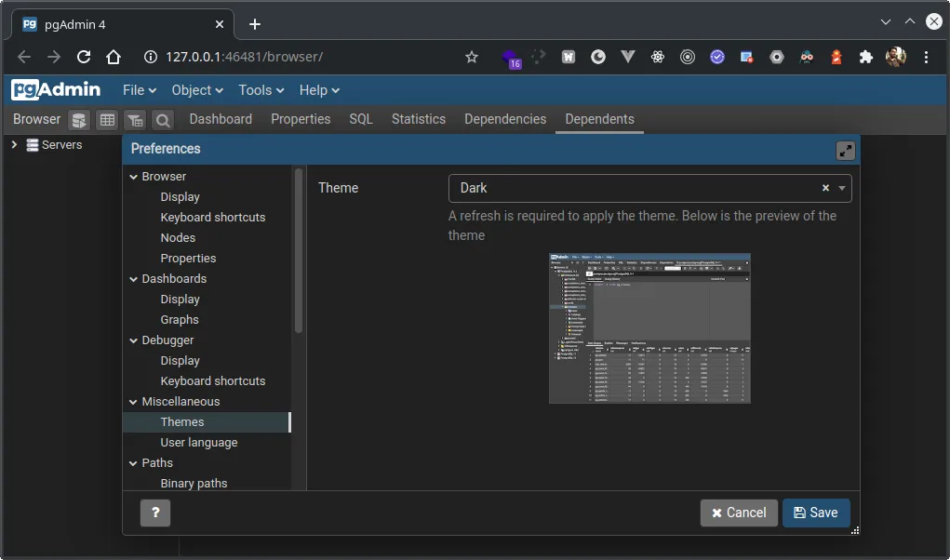Collapse the Paths preferences group

pyautogui.click(x=133, y=463)
